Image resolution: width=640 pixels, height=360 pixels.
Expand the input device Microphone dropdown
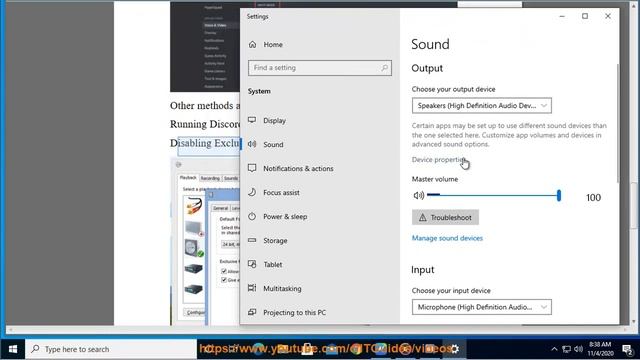pos(482,307)
